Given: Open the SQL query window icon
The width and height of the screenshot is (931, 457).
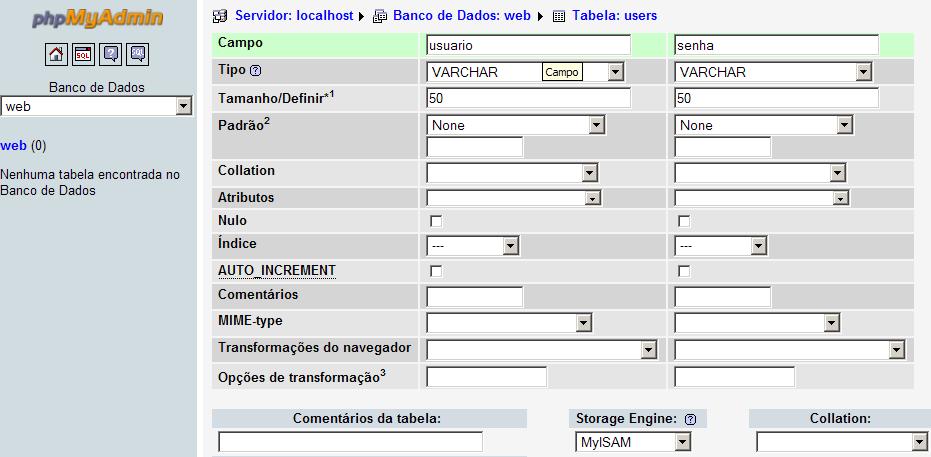Looking at the screenshot, I should [83, 55].
